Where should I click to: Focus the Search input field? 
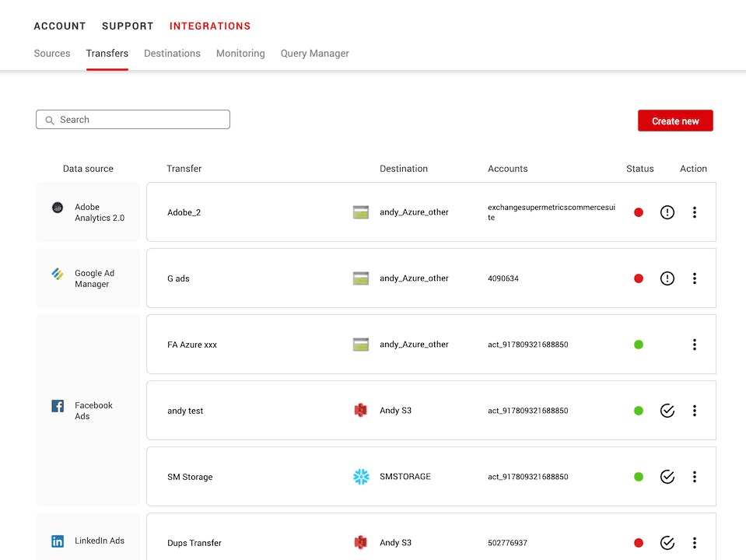[x=133, y=120]
